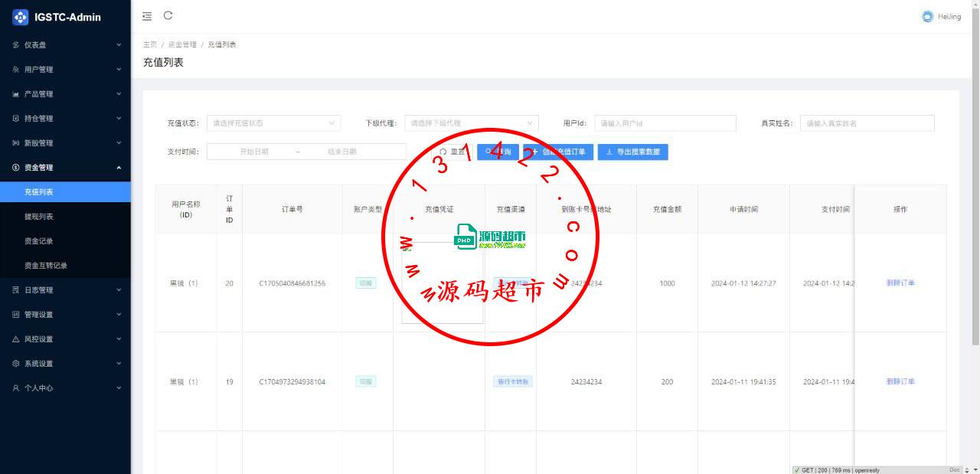Open the 充值状态 dropdown
The image size is (980, 474).
click(x=274, y=123)
